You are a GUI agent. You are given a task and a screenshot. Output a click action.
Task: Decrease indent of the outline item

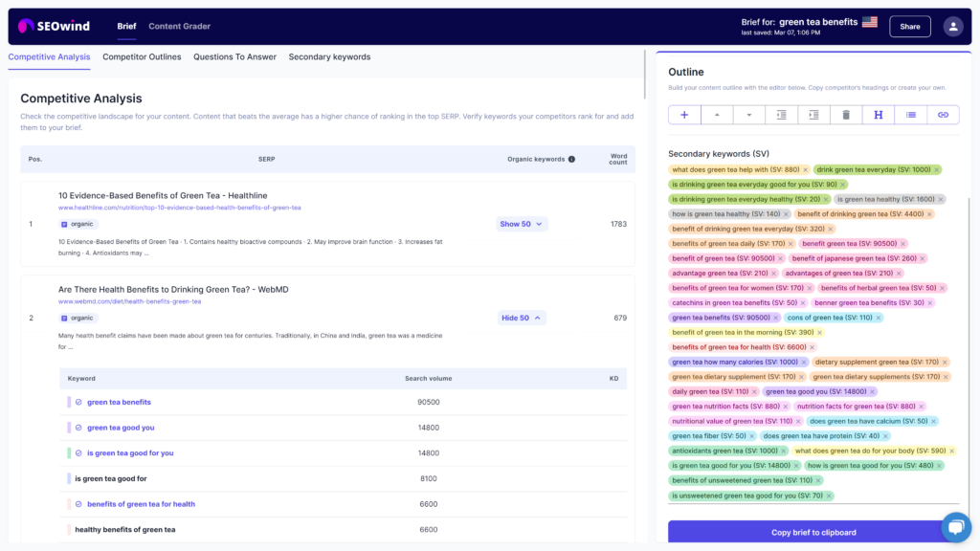(781, 115)
